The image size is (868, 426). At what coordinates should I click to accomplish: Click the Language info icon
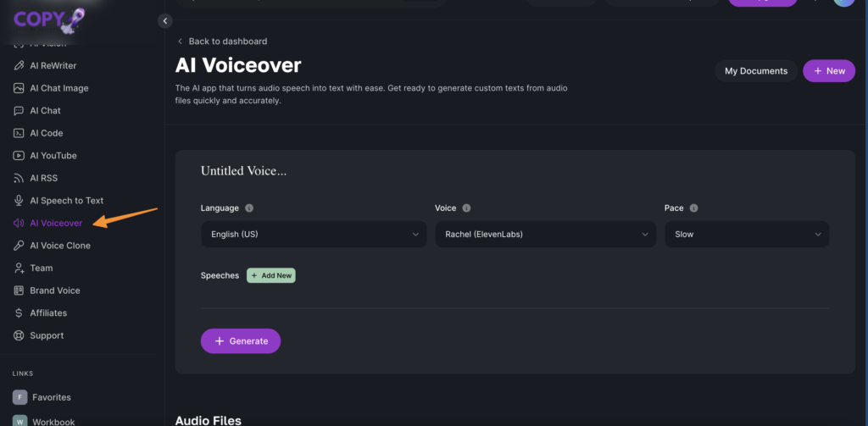(249, 208)
